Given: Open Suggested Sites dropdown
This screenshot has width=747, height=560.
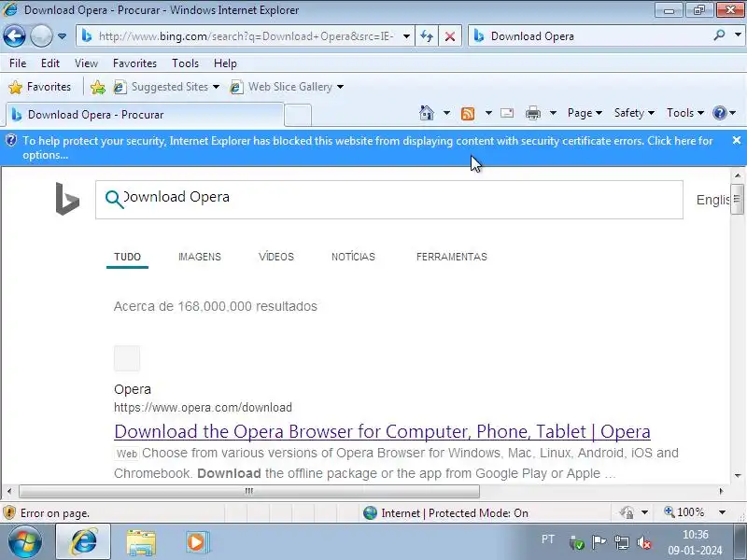Looking at the screenshot, I should [166, 87].
